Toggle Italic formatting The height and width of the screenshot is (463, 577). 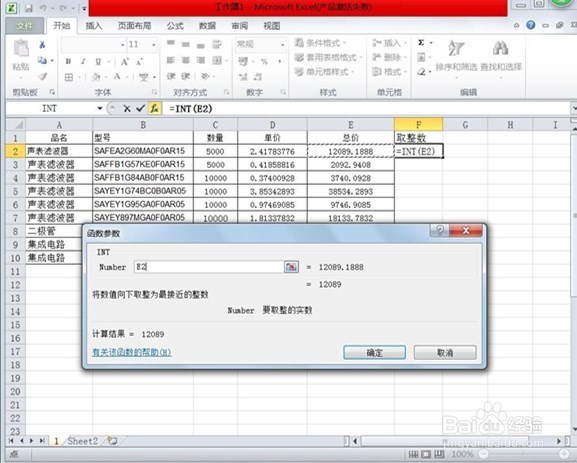[83, 61]
